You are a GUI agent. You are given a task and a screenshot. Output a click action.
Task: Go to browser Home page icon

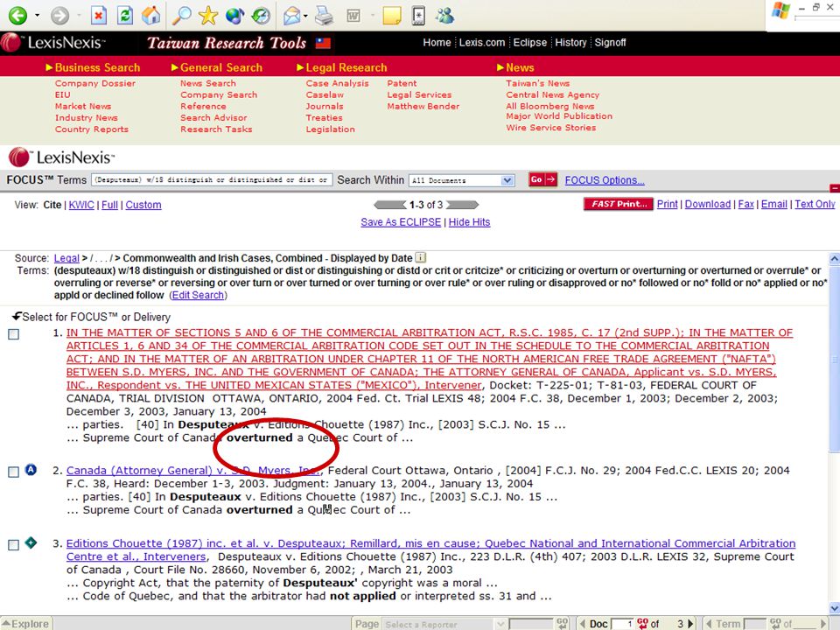tap(151, 16)
